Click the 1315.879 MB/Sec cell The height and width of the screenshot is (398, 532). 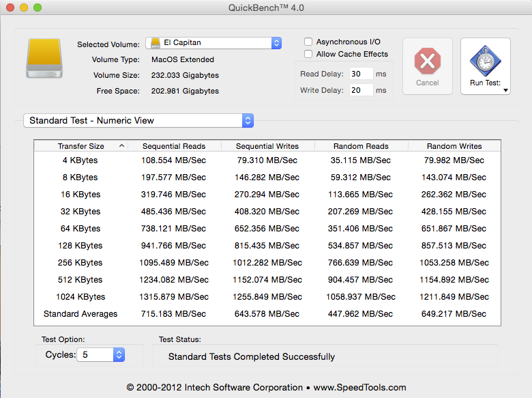[174, 297]
